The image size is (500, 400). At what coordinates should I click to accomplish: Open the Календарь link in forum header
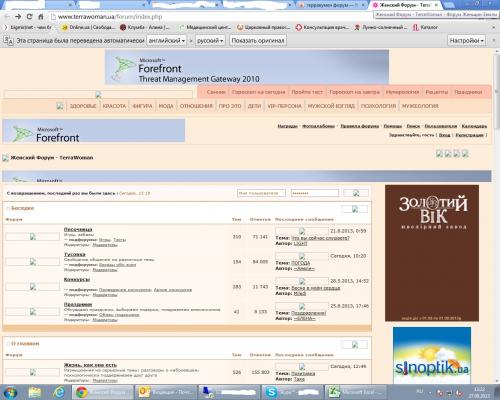coord(474,126)
